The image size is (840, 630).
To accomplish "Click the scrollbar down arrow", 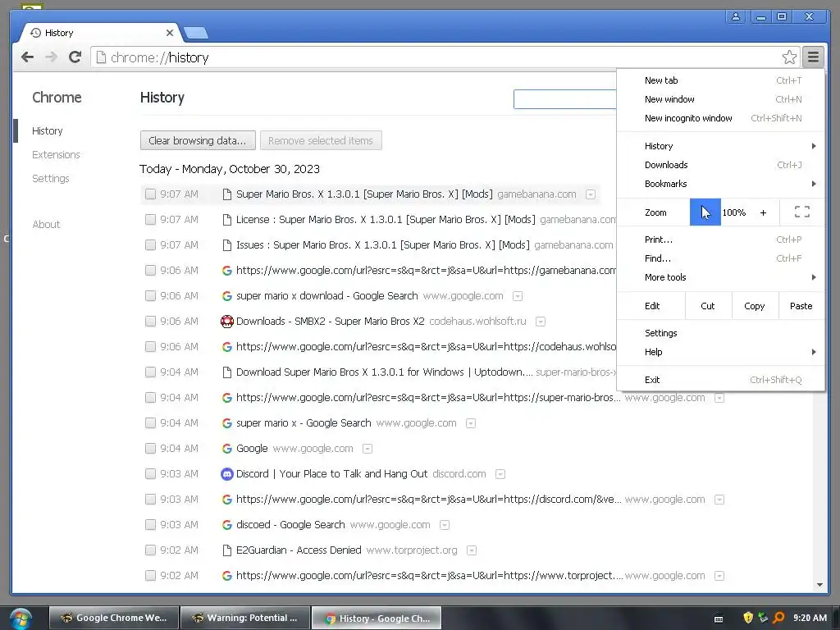I will coord(819,585).
